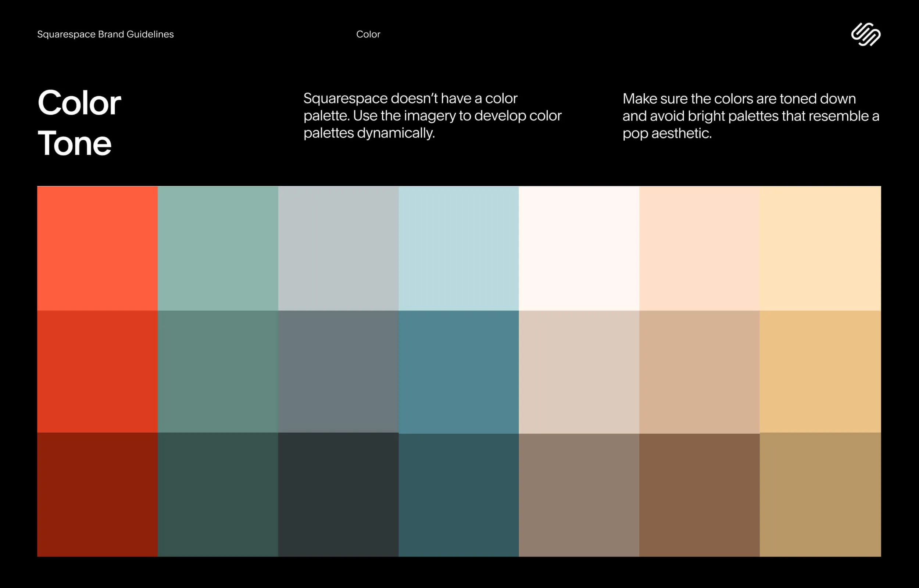The height and width of the screenshot is (588, 919).
Task: Choose the darkest forest green swatch
Action: point(218,494)
